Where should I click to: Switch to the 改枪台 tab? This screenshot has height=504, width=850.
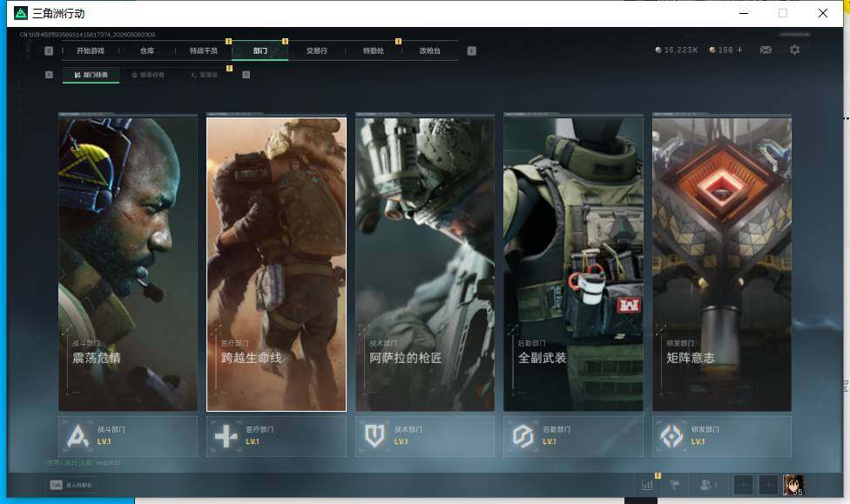click(x=430, y=51)
